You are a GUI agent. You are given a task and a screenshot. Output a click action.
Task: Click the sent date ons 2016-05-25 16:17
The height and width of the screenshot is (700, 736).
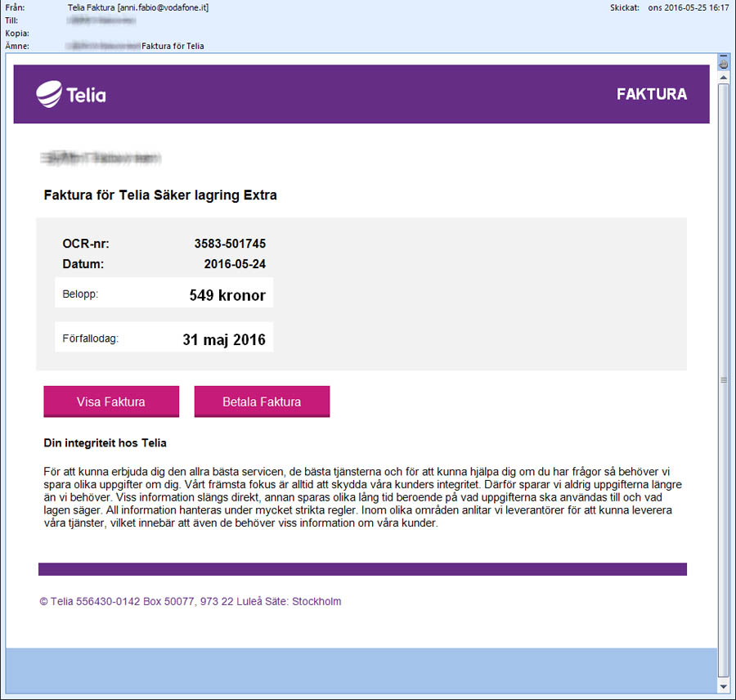[x=689, y=7]
